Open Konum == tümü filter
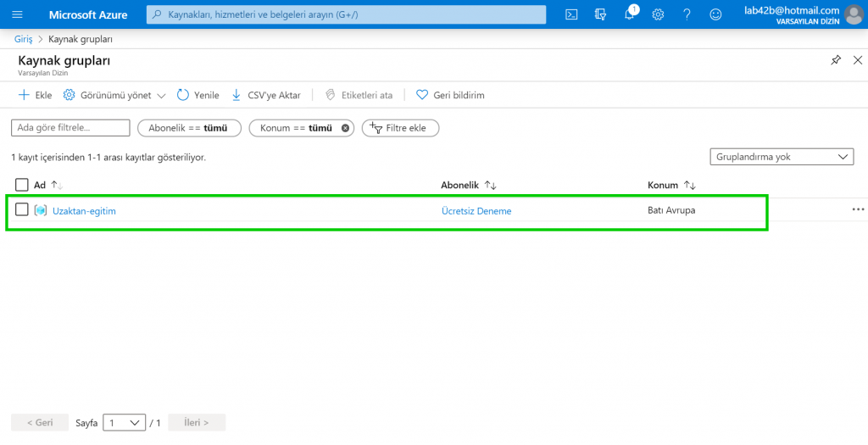Viewport: 868px width, 445px height. pyautogui.click(x=296, y=128)
